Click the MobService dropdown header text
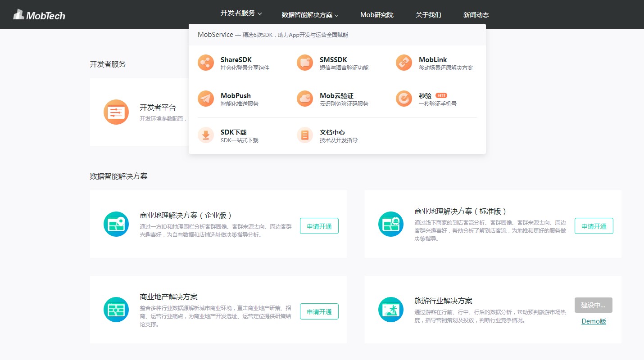Image resolution: width=644 pixels, height=360 pixels. pyautogui.click(x=273, y=35)
